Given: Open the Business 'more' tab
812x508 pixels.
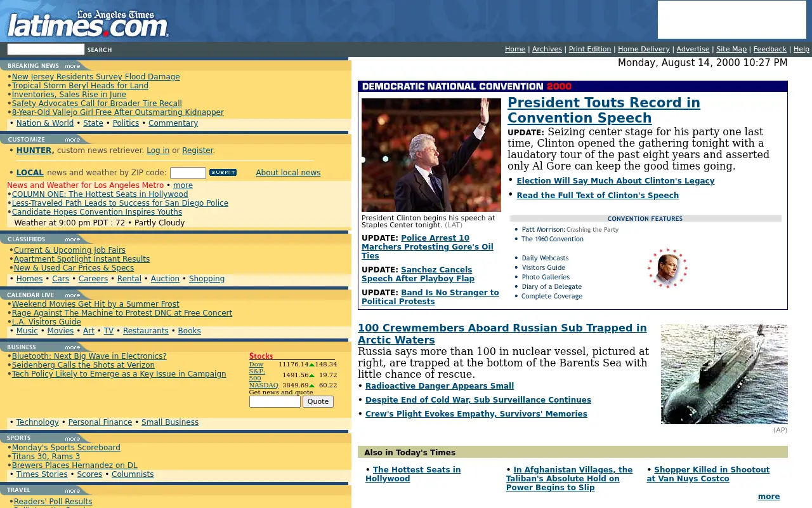Looking at the screenshot, I should (x=72, y=347).
